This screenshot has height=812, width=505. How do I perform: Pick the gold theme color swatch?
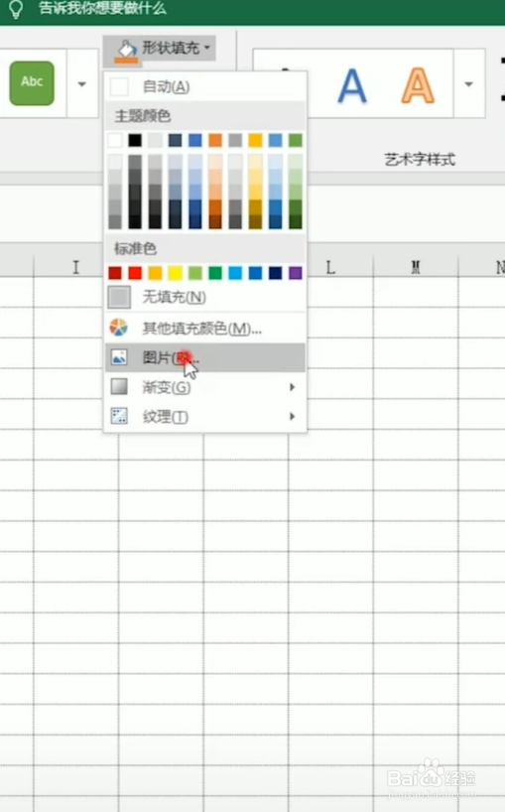[255, 140]
